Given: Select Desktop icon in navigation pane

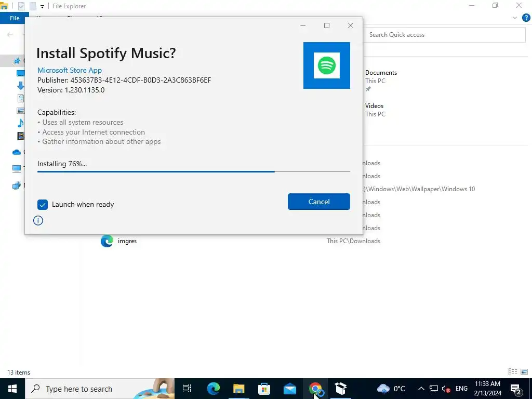Looking at the screenshot, I should click(x=20, y=73).
